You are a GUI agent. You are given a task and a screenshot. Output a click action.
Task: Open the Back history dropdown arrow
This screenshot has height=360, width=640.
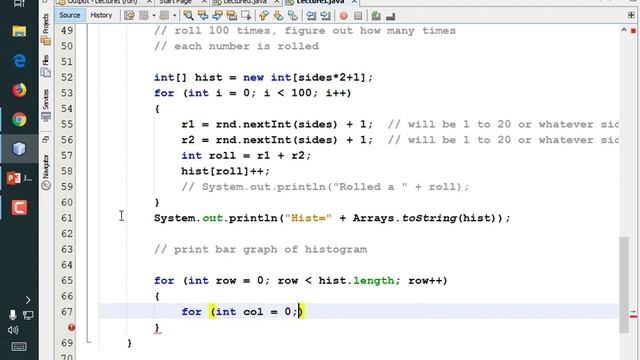tap(154, 16)
